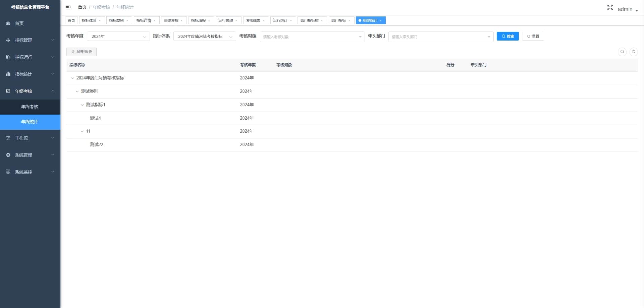Open the 年终考核 submenu item
The height and width of the screenshot is (308, 644).
[30, 107]
